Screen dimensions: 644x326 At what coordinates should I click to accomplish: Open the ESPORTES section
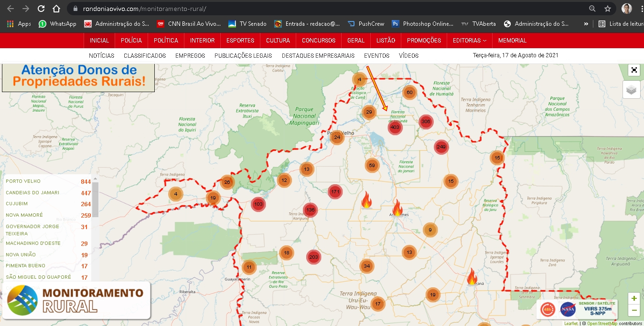click(x=240, y=41)
